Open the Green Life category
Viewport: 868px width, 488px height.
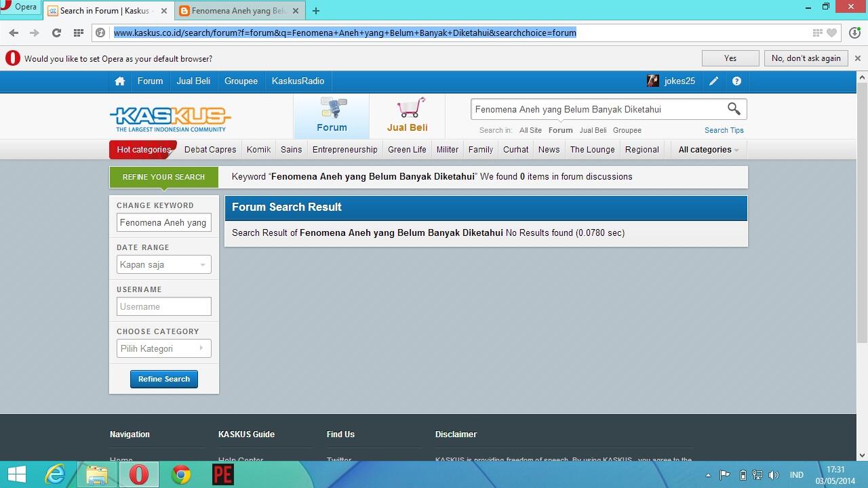[x=407, y=150]
